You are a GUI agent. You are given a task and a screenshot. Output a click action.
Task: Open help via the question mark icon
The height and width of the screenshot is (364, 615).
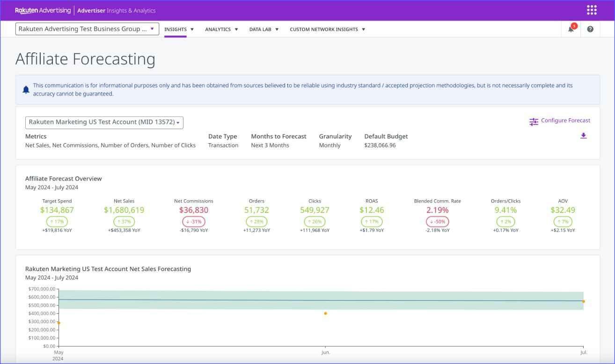(590, 29)
